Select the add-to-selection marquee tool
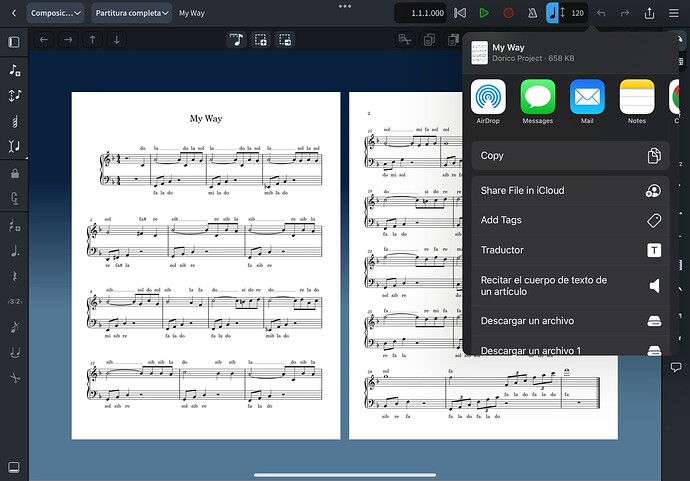 (x=261, y=40)
